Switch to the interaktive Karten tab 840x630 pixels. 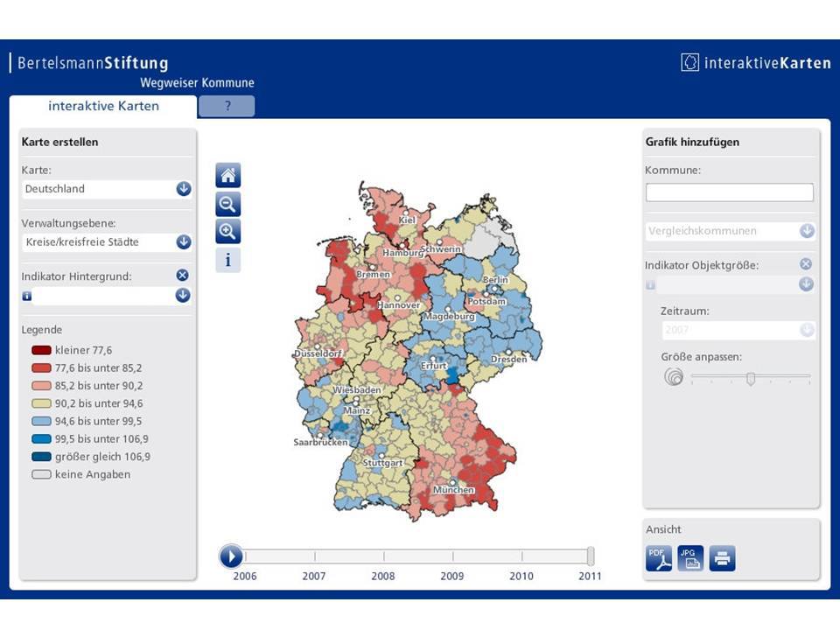coord(103,106)
